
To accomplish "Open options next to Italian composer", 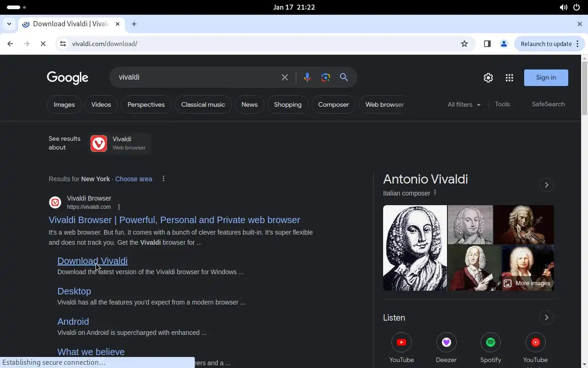I will coord(435,193).
